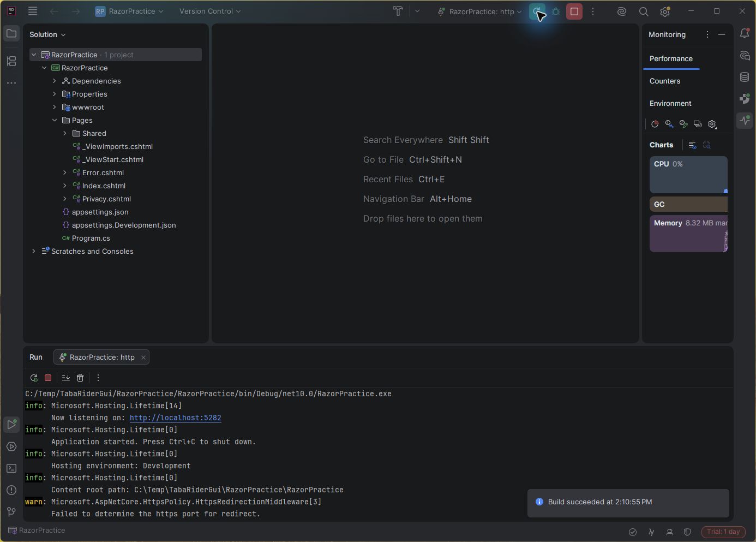Show Notifications bell panel

coord(745,34)
